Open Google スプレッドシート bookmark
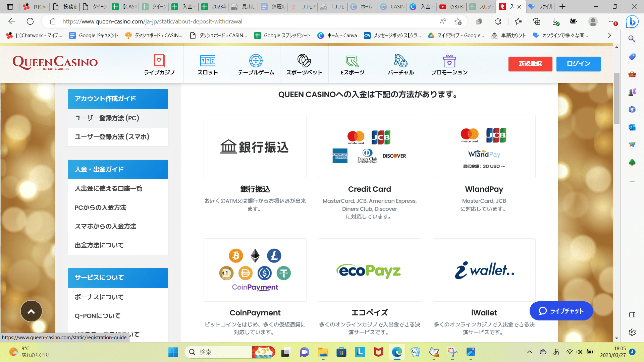The width and height of the screenshot is (644, 362). [x=282, y=36]
